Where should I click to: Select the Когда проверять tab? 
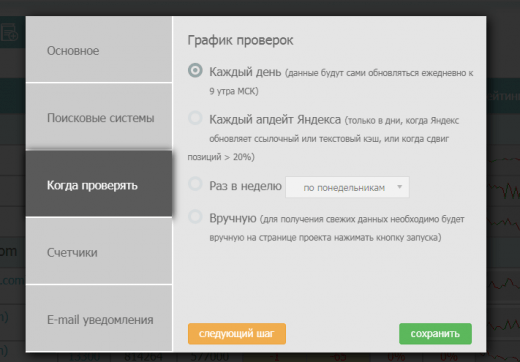[x=99, y=184]
